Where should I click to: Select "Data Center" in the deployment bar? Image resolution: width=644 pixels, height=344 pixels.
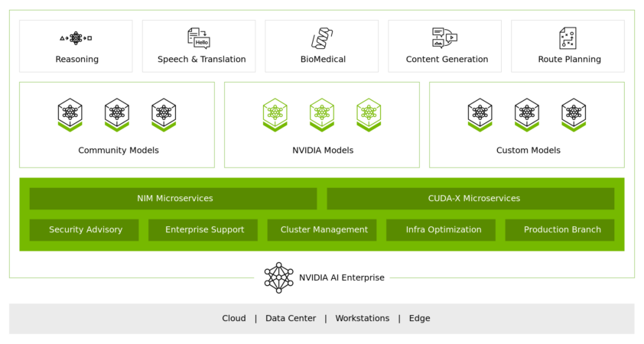[x=291, y=319]
